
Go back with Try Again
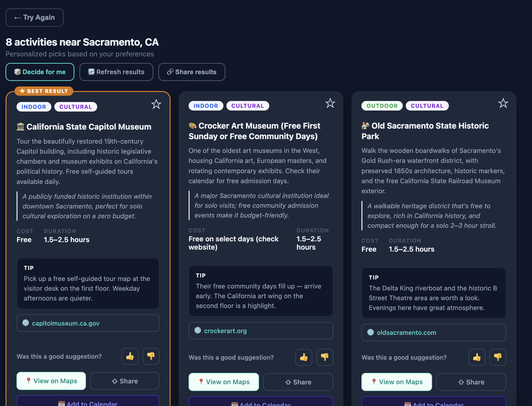(x=35, y=18)
